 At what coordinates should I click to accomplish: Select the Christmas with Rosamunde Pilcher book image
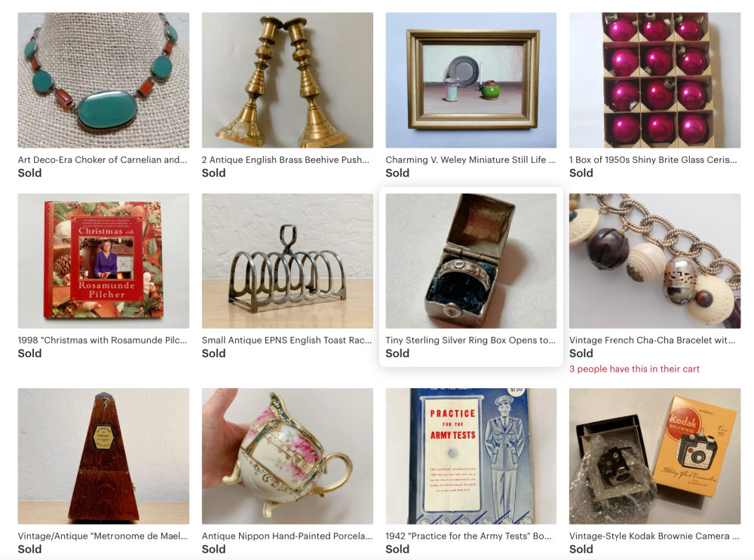[103, 261]
